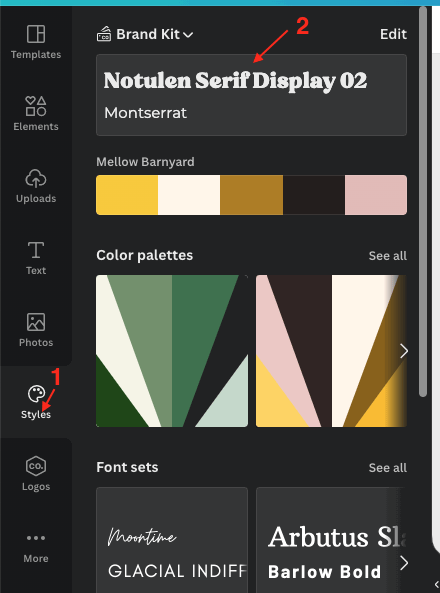Edit the Brand Kit
Screen dimensions: 440x593
393,34
